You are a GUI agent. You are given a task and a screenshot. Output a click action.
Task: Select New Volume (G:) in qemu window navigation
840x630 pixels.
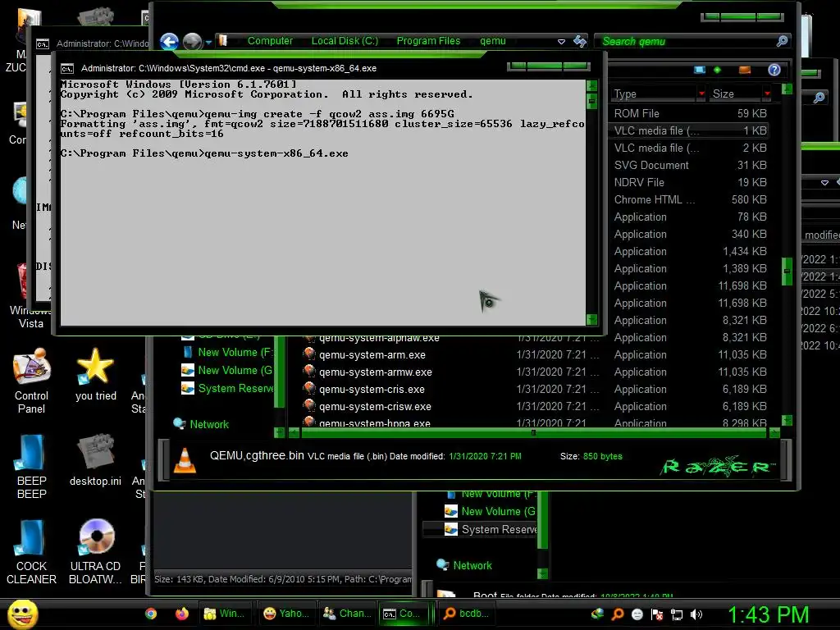[235, 370]
